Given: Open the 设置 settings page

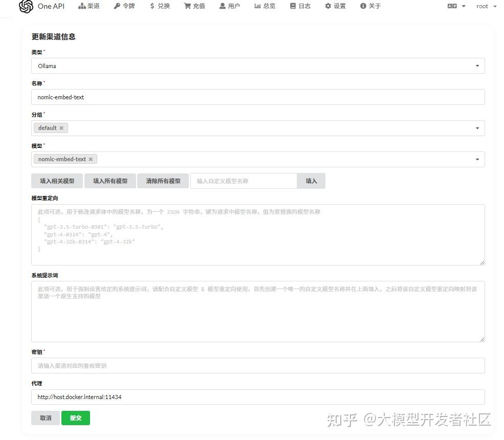Looking at the screenshot, I should click(x=335, y=6).
